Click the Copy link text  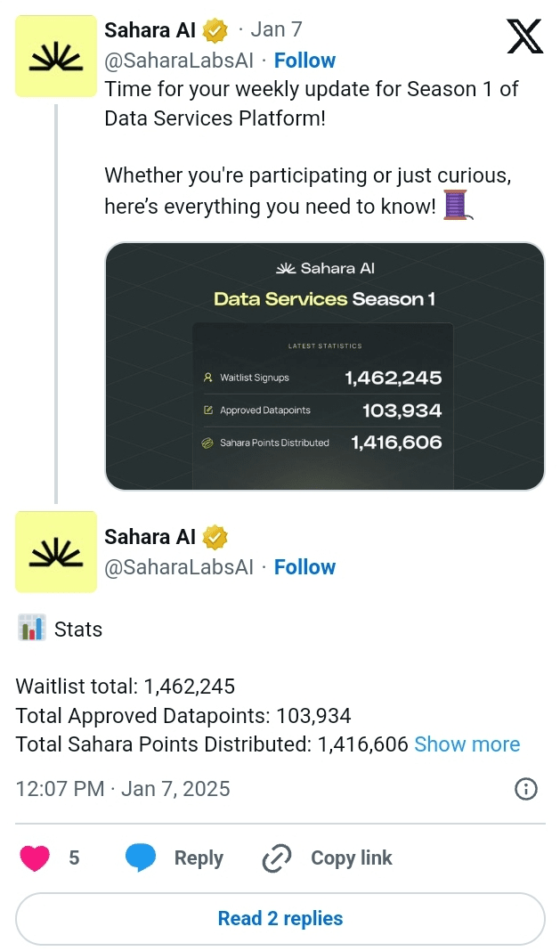tap(351, 858)
